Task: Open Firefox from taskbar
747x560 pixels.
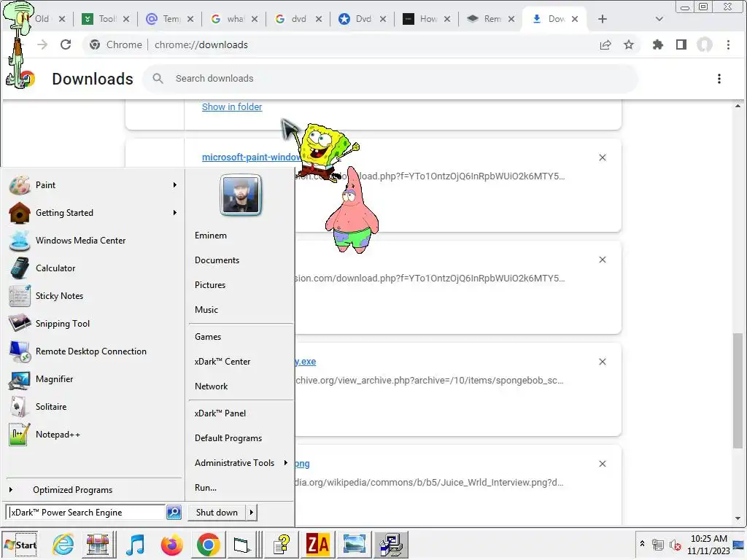Action: point(171,544)
